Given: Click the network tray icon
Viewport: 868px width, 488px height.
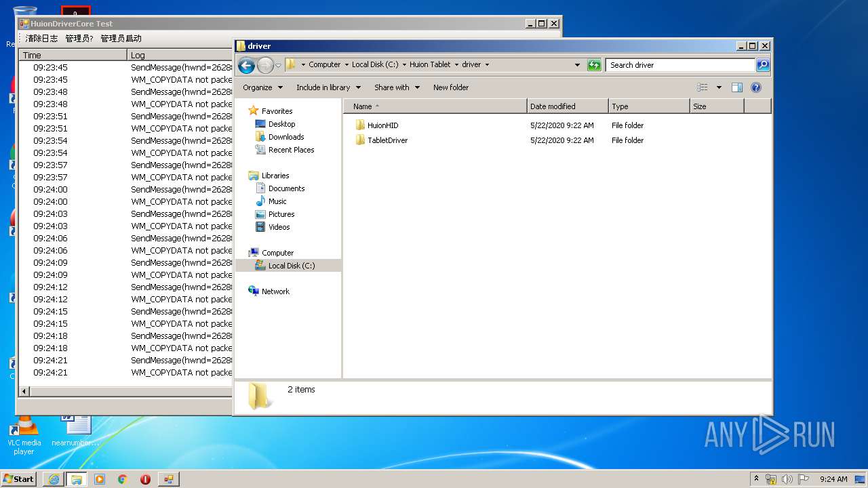Looking at the screenshot, I should 771,479.
